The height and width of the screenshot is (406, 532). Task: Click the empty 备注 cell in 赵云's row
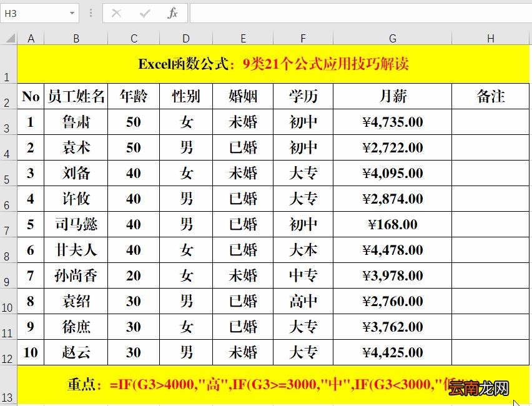(491, 352)
